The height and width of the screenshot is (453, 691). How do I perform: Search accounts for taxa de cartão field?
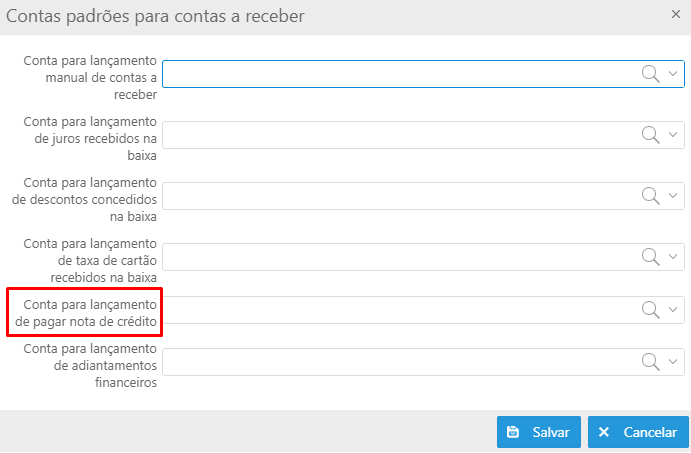pyautogui.click(x=650, y=257)
